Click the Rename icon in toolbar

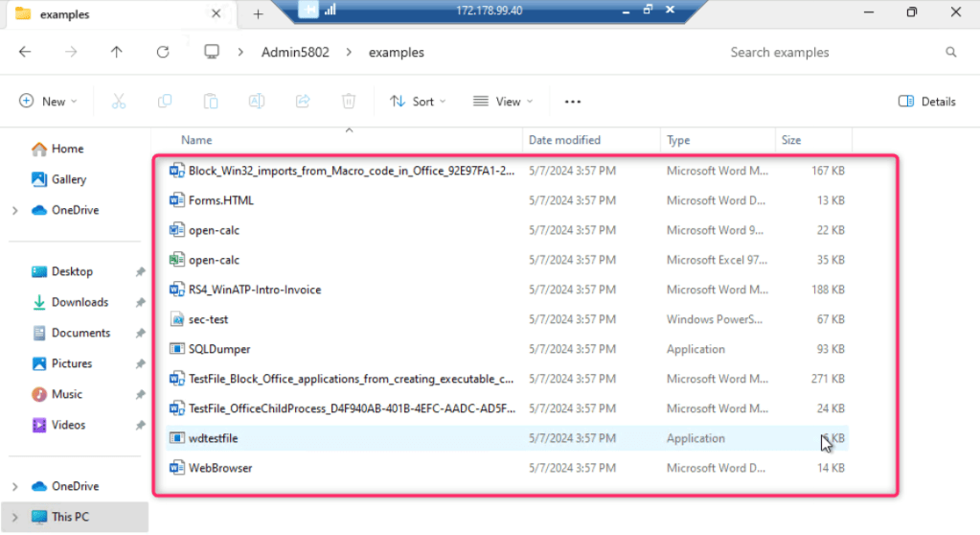257,102
